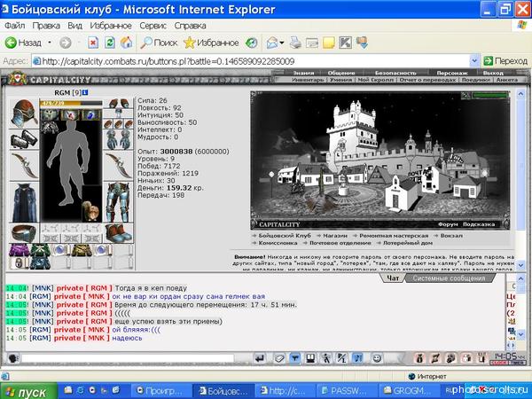Go to Почтовое отделение location link
532x399 pixels.
coord(340,243)
